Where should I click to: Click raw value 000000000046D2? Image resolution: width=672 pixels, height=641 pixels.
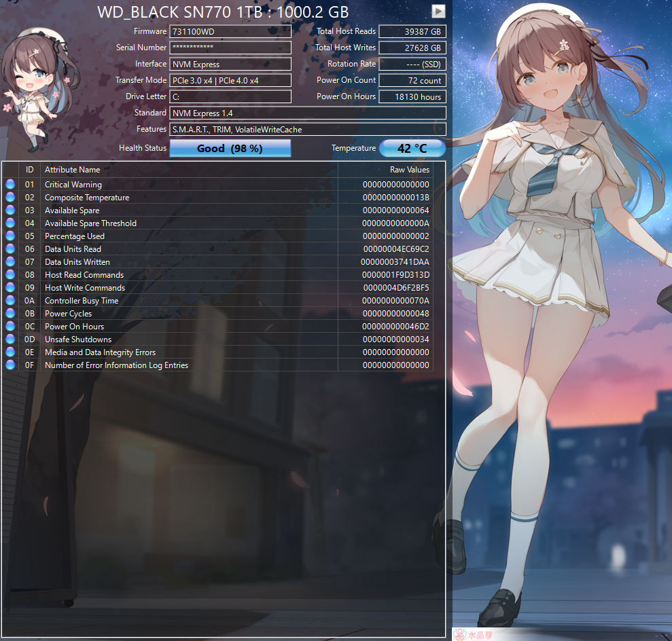click(x=395, y=327)
